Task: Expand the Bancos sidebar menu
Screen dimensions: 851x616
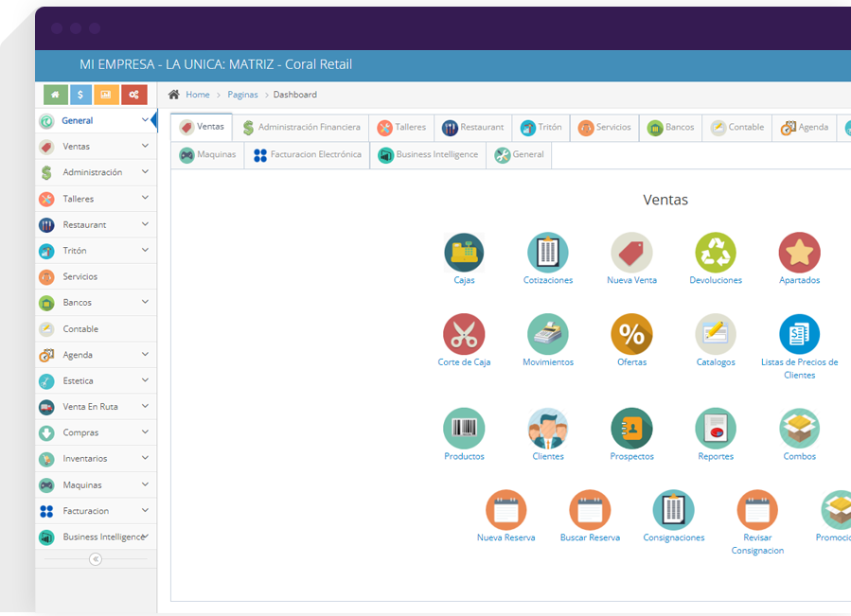Action: [96, 302]
